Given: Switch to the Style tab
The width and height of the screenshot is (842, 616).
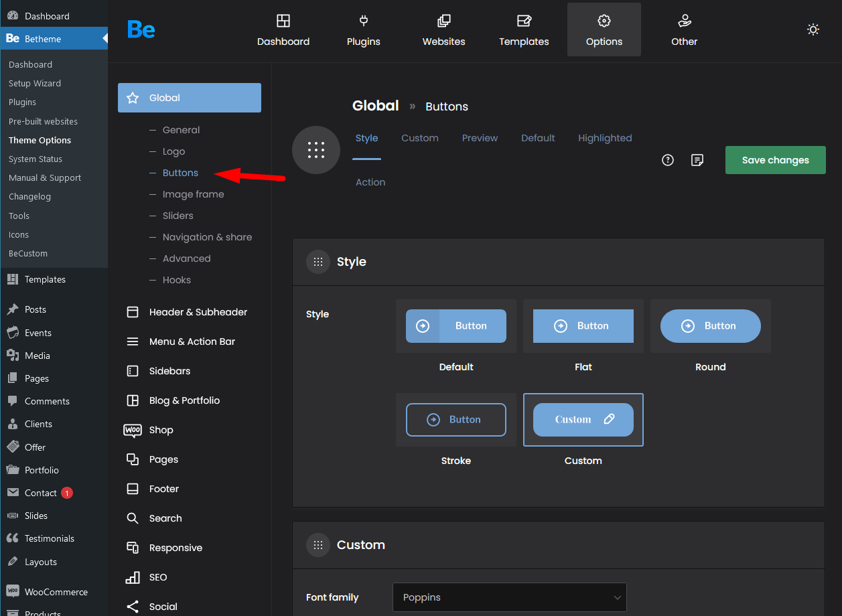Looking at the screenshot, I should click(x=367, y=138).
